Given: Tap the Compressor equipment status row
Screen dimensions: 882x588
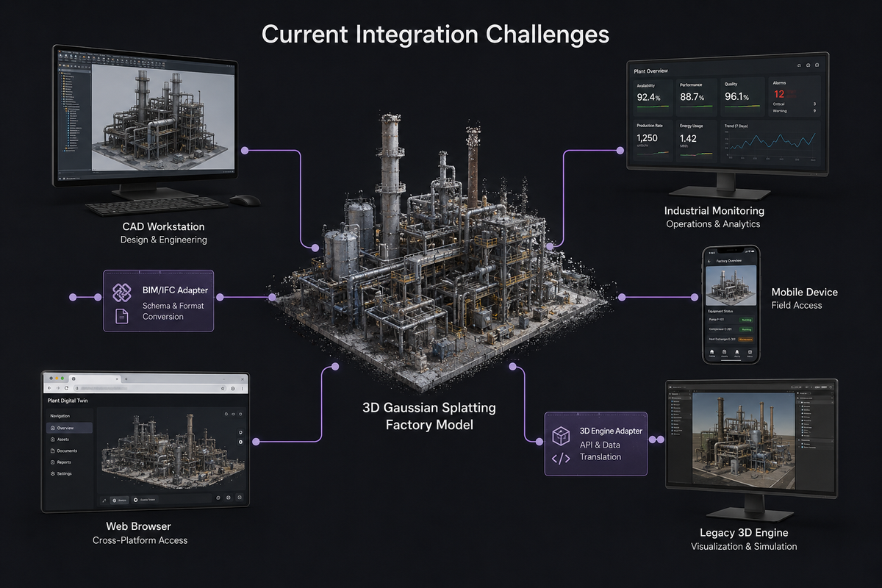Looking at the screenshot, I should tap(731, 329).
